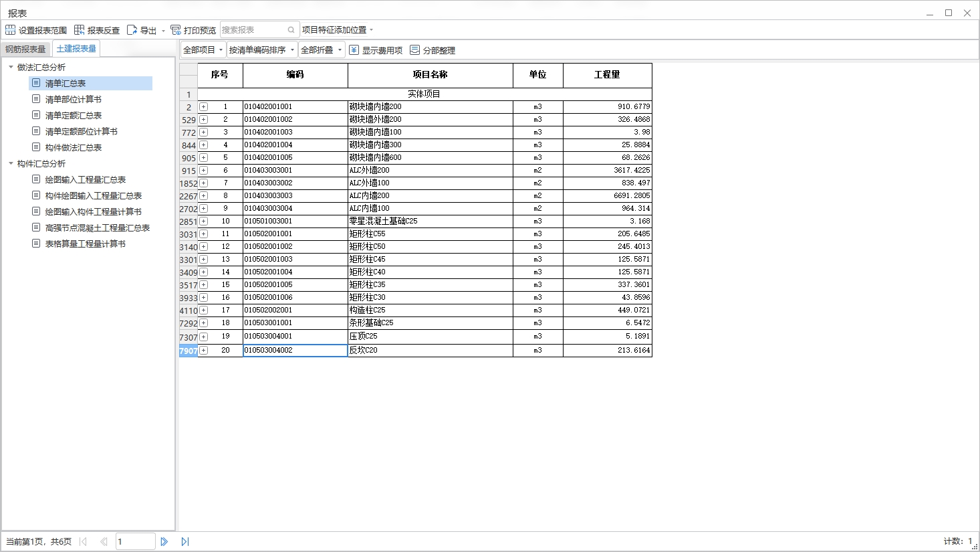This screenshot has height=552, width=980.
Task: Expand row 17 构造柱C25
Action: (x=204, y=310)
